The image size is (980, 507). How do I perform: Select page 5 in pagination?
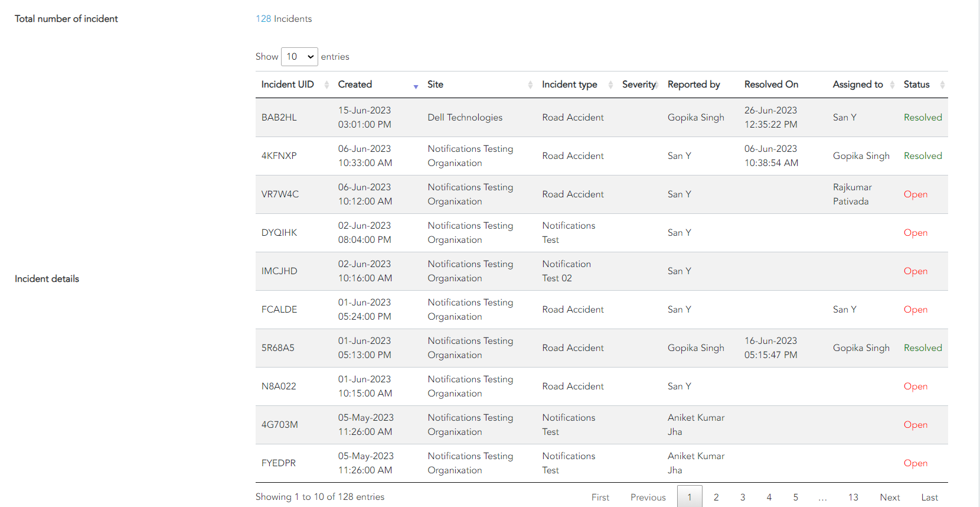tap(796, 497)
